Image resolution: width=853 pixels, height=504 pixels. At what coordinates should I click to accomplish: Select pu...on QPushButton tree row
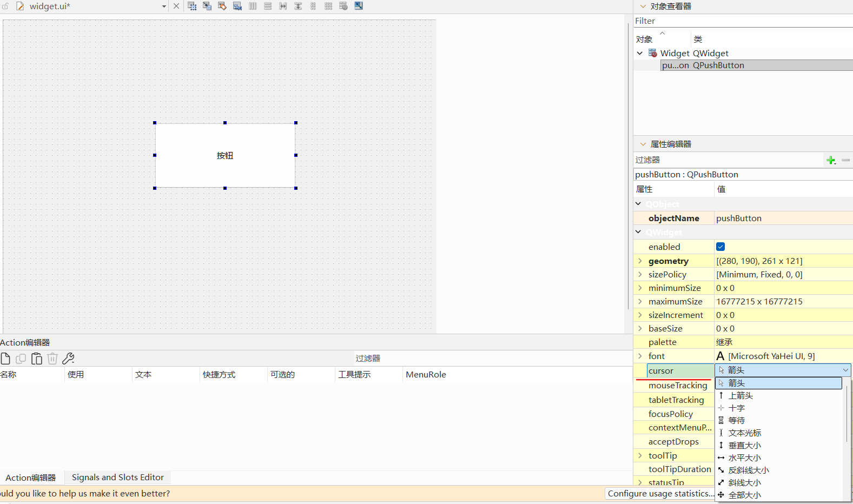point(757,65)
